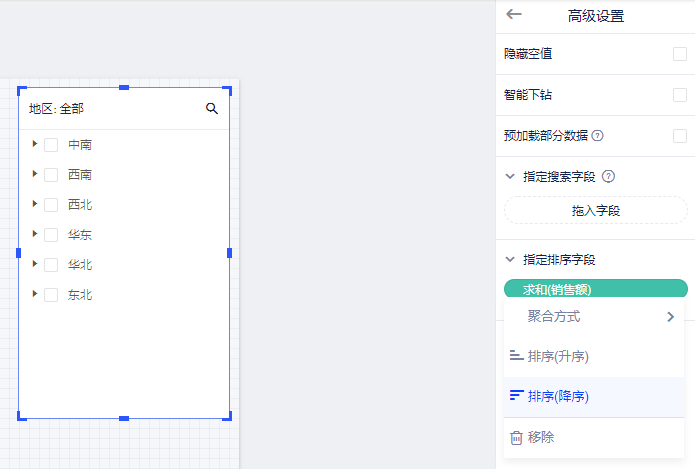Click the ascending sort icon
The height and width of the screenshot is (469, 695).
[516, 356]
